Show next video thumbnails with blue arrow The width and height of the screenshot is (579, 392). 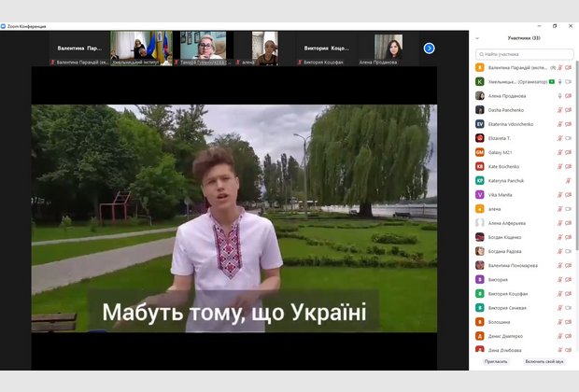point(429,48)
